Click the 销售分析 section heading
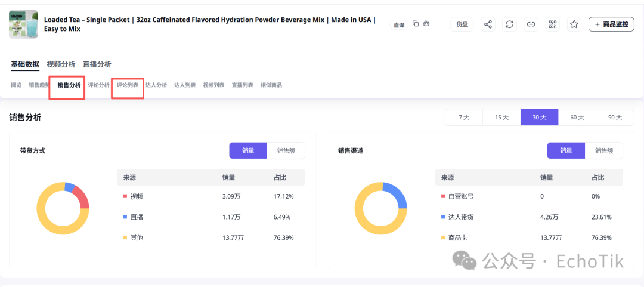Screen dimensions: 644x287 pyautogui.click(x=25, y=118)
